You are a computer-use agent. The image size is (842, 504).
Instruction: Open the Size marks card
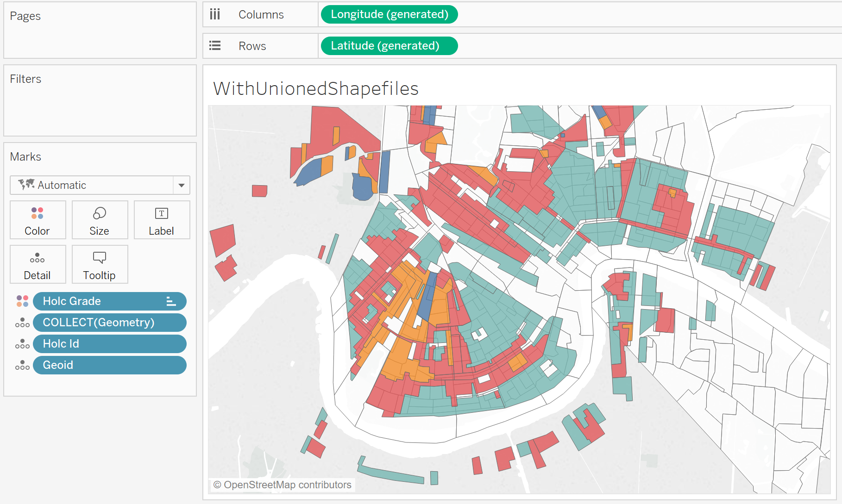tap(100, 220)
